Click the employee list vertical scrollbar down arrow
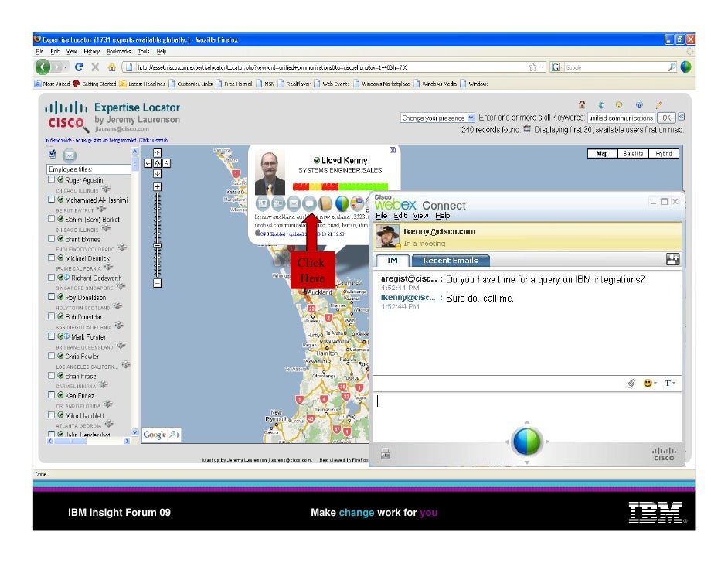The height and width of the screenshot is (563, 728). 134,432
